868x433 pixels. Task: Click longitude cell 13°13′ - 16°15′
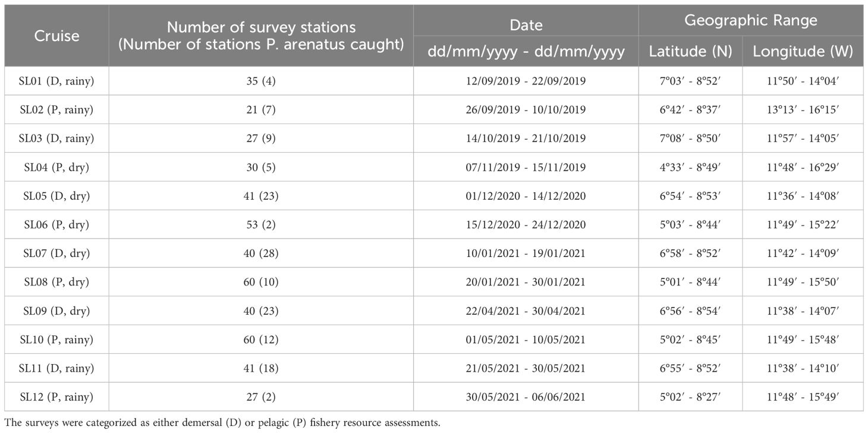coord(803,110)
